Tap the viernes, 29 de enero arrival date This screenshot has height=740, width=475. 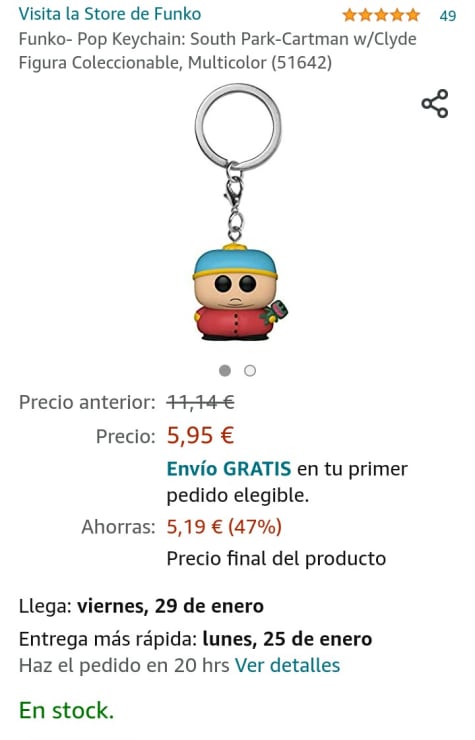170,606
